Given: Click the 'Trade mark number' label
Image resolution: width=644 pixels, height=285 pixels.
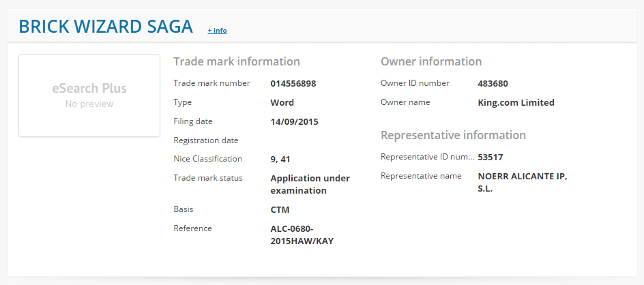Looking at the screenshot, I should (211, 83).
